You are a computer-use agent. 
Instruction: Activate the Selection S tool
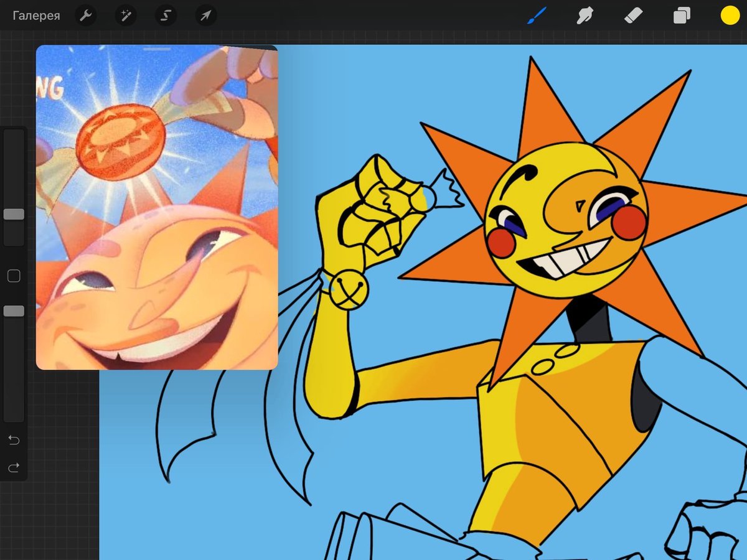[x=166, y=16]
